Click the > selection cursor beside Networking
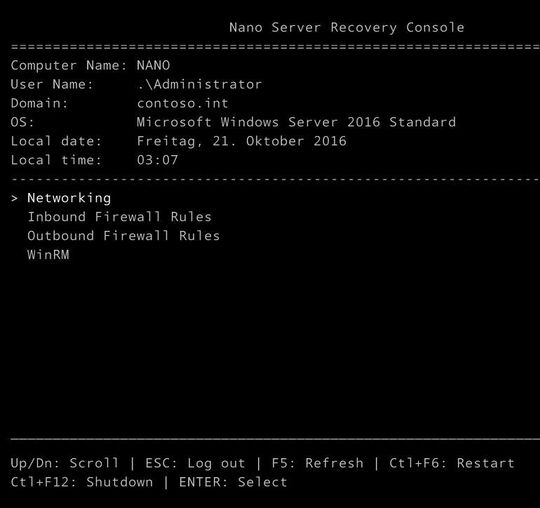The height and width of the screenshot is (508, 540). coord(14,198)
